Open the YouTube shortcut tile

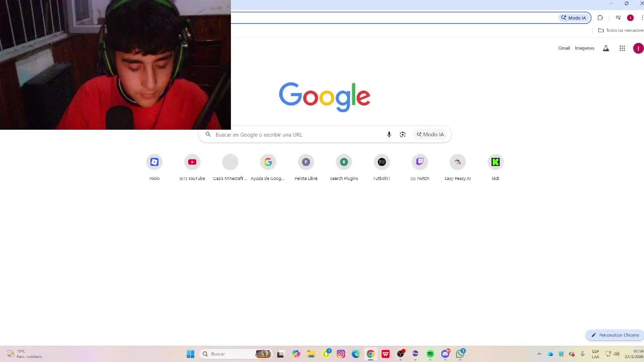pos(192,167)
